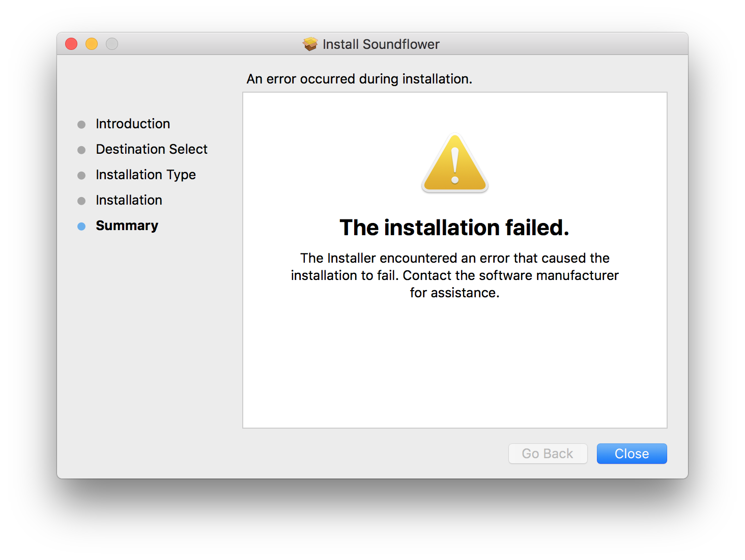Click the gray bullet beside Destination Select
This screenshot has width=745, height=560.
(81, 150)
